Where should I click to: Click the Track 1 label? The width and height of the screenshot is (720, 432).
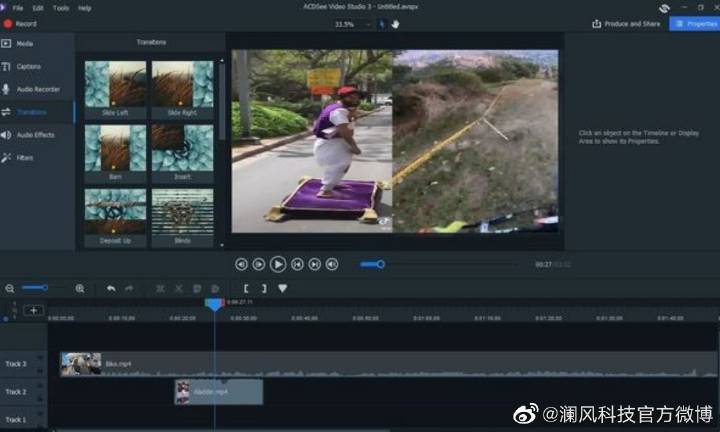point(16,420)
